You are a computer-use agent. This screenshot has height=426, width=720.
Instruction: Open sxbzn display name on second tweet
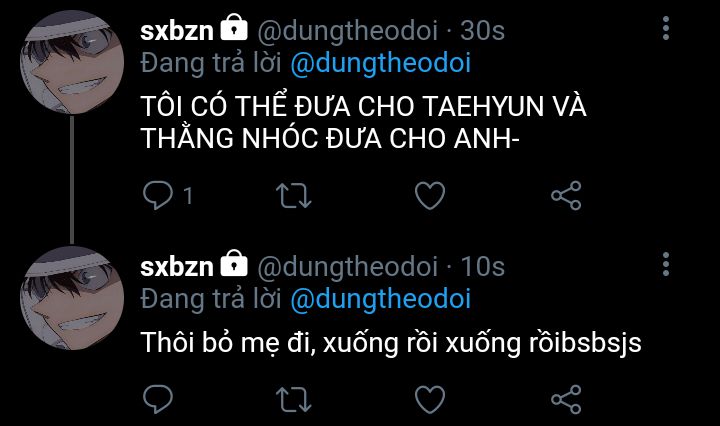click(177, 267)
